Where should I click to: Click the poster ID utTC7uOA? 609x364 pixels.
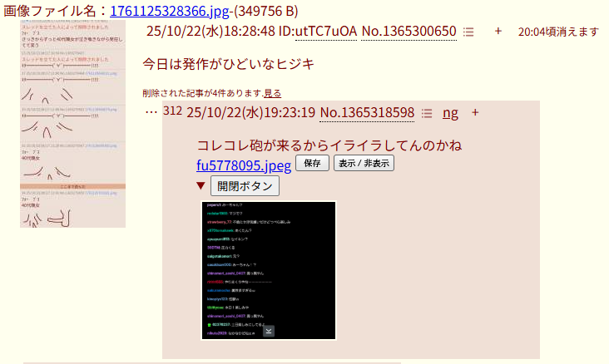click(x=326, y=32)
